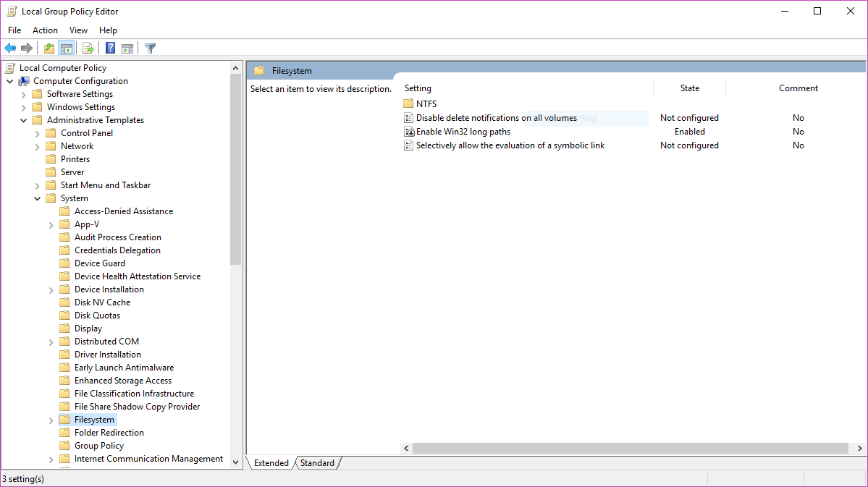
Task: Click the Forward navigation arrow icon
Action: pos(28,48)
